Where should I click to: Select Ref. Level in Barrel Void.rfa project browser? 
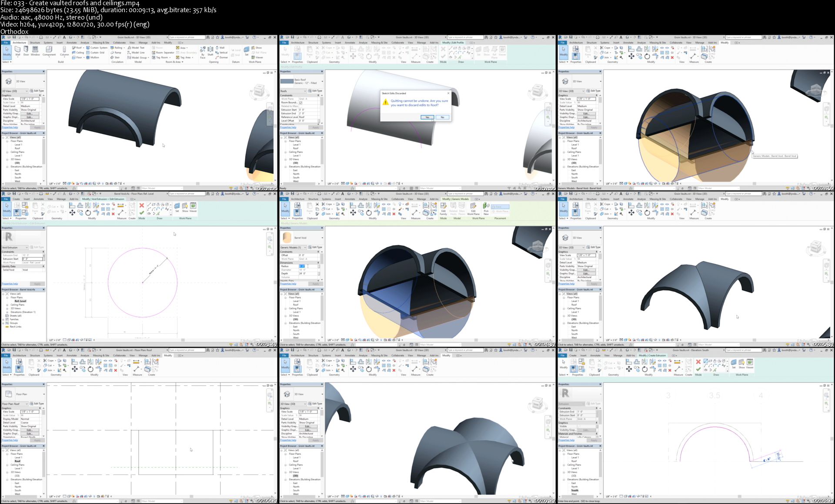20,301
